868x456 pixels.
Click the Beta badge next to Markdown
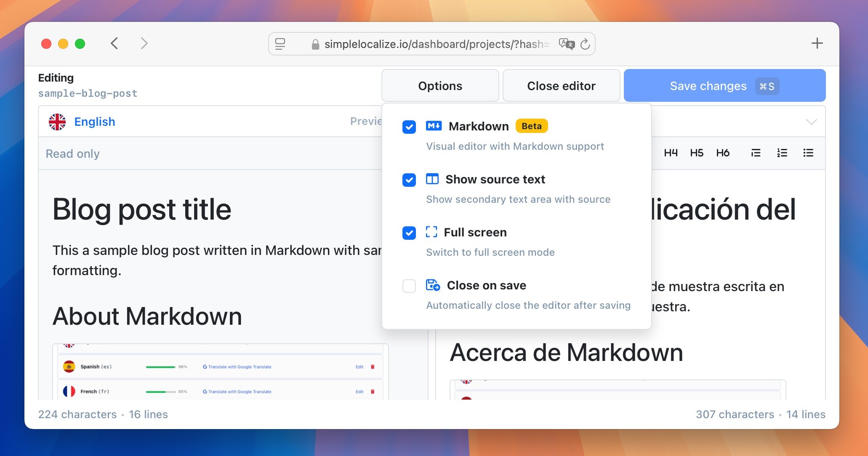pos(532,126)
